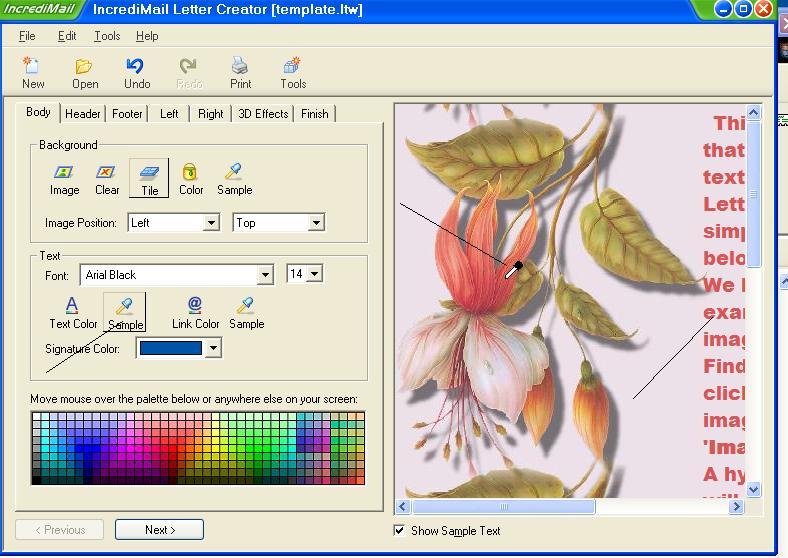Switch to the Header tab
The height and width of the screenshot is (558, 788).
[82, 114]
